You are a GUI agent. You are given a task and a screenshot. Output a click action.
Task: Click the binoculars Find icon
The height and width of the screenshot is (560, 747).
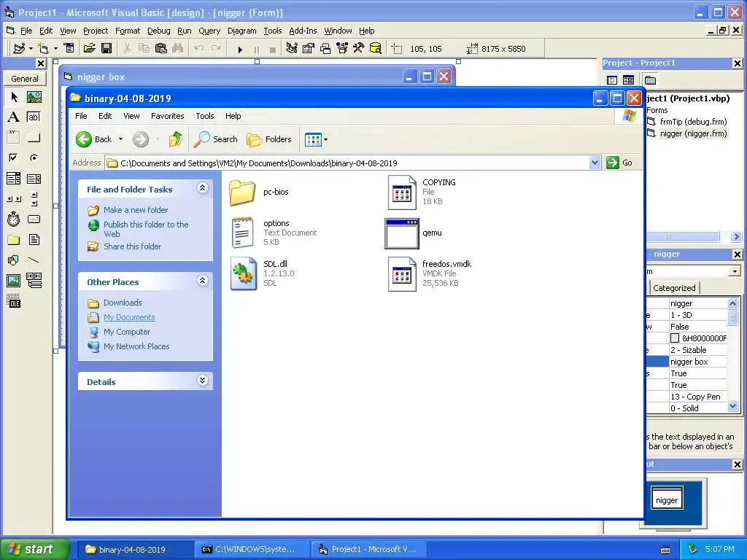coord(178,48)
